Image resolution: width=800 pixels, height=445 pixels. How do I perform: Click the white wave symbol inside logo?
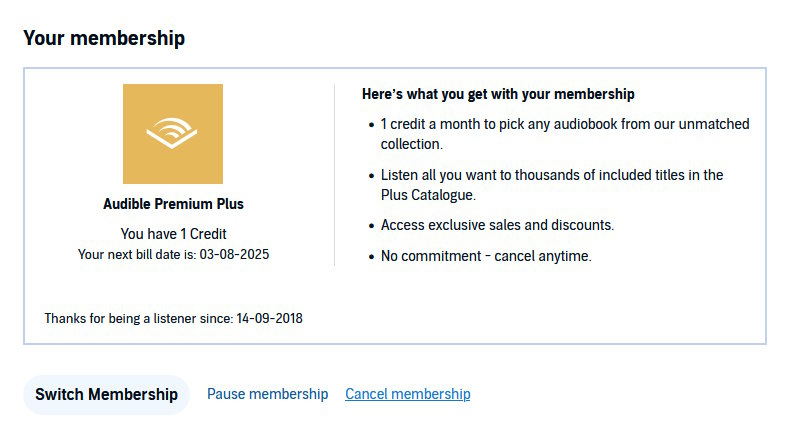[x=173, y=134]
